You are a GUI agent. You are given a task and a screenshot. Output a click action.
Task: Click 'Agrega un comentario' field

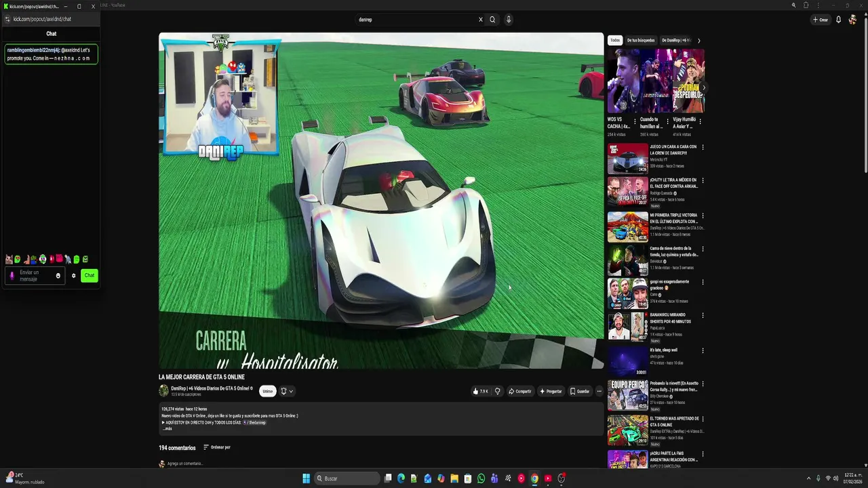pyautogui.click(x=185, y=464)
